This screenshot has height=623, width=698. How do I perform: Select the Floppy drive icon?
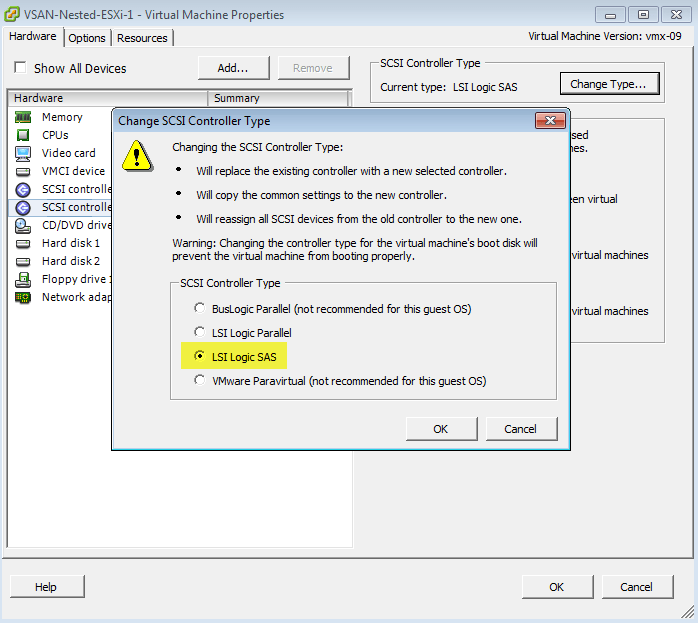(x=23, y=279)
